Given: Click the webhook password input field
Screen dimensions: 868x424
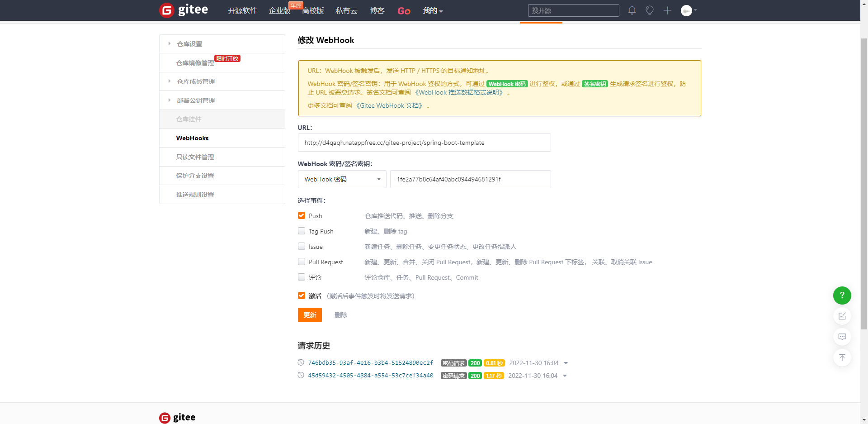Looking at the screenshot, I should coord(470,179).
